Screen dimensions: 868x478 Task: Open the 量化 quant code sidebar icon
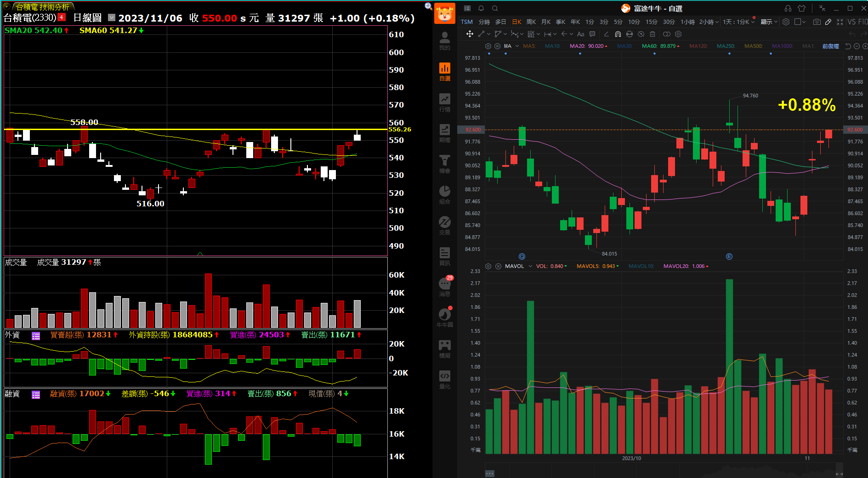click(x=444, y=380)
